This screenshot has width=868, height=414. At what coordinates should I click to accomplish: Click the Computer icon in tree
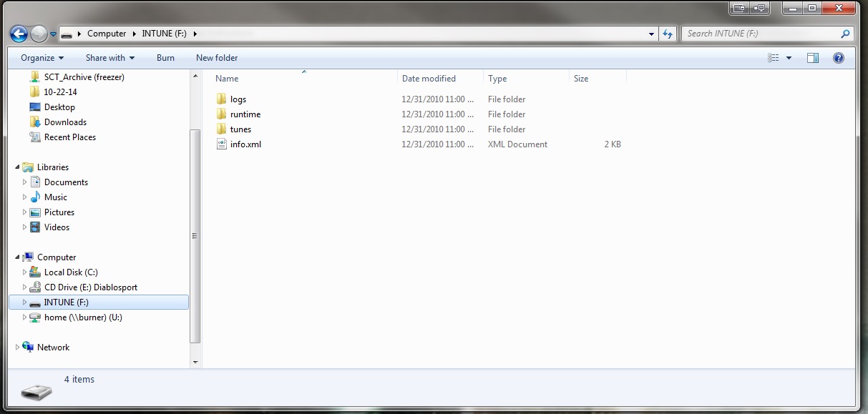point(28,257)
